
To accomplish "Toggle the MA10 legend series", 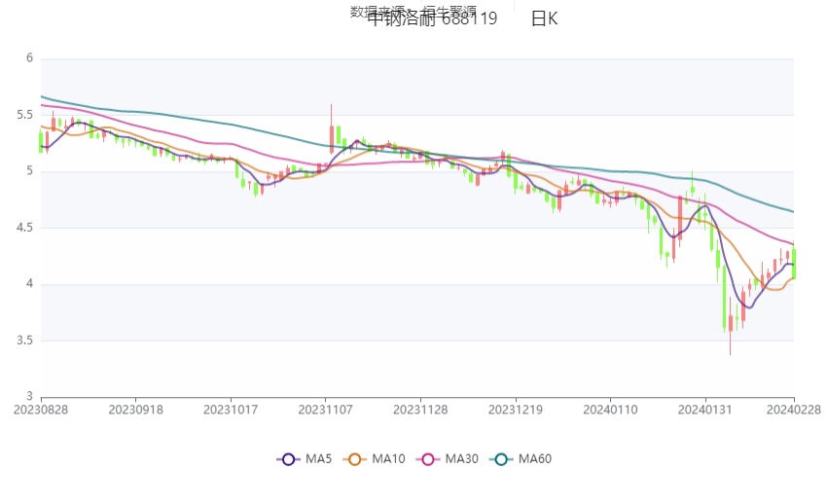I will coord(374,459).
